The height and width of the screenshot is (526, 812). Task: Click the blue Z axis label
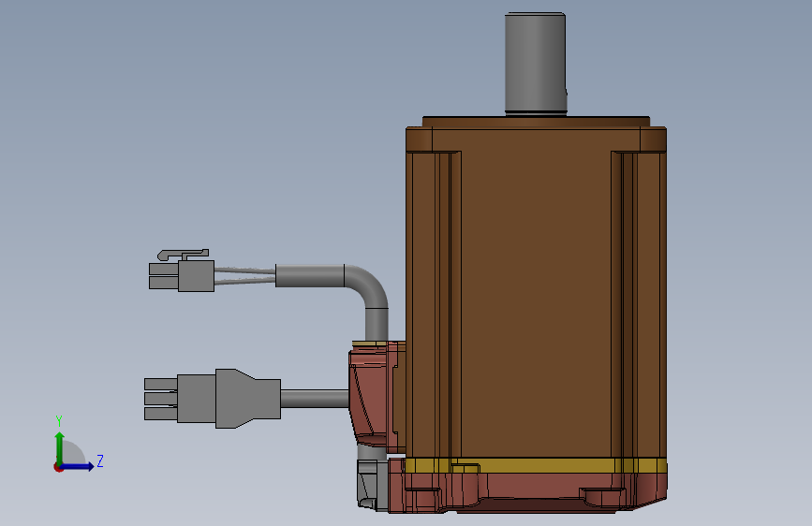[x=100, y=460]
